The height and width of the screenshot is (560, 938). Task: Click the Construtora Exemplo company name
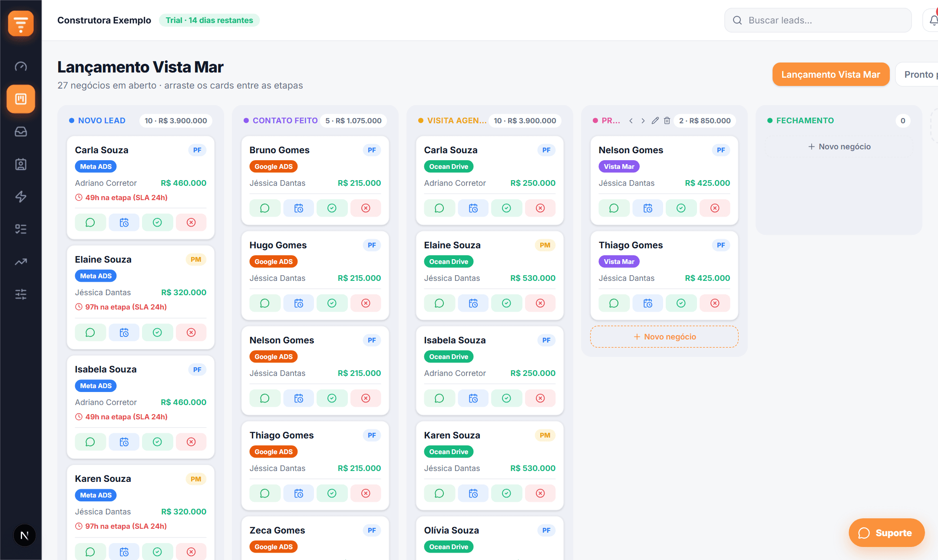point(104,20)
